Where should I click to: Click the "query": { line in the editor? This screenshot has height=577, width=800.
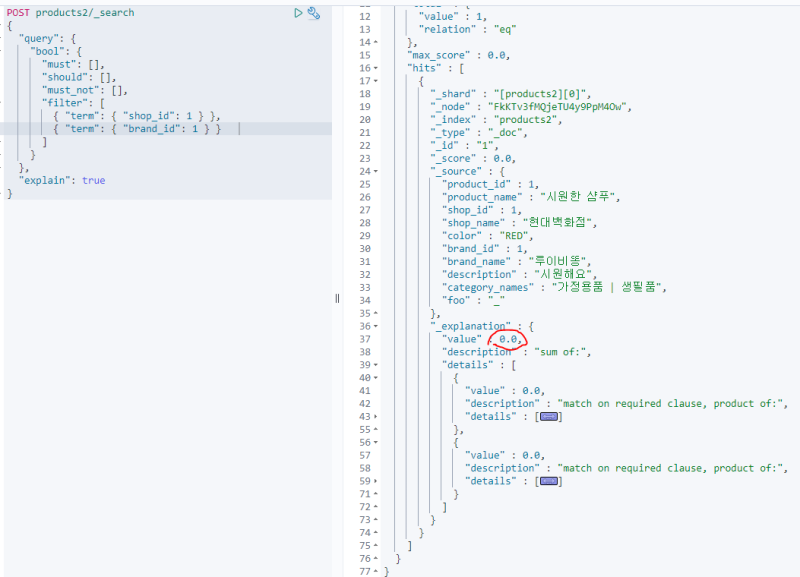[x=47, y=39]
